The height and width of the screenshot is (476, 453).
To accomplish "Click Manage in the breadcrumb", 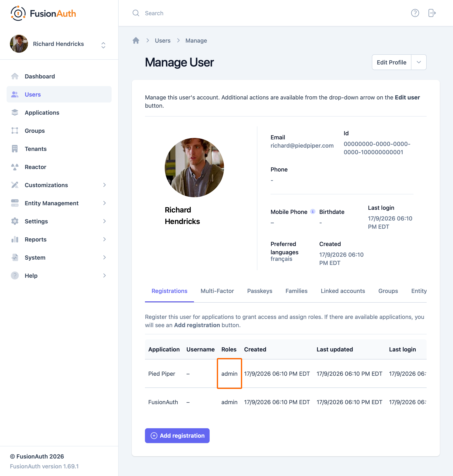I will coord(196,41).
